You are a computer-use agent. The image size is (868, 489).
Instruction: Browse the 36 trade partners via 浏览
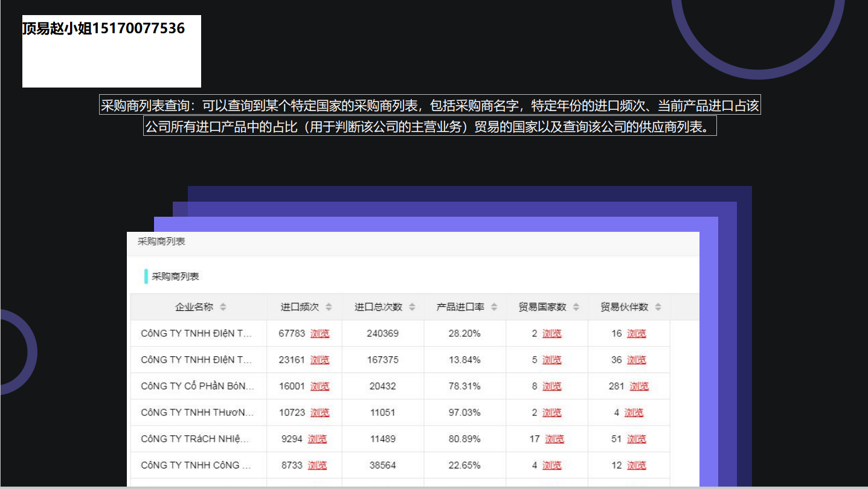[x=636, y=360]
